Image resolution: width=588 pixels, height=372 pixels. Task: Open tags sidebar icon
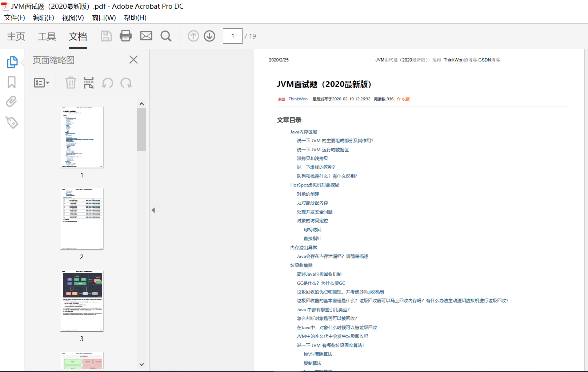(x=12, y=123)
